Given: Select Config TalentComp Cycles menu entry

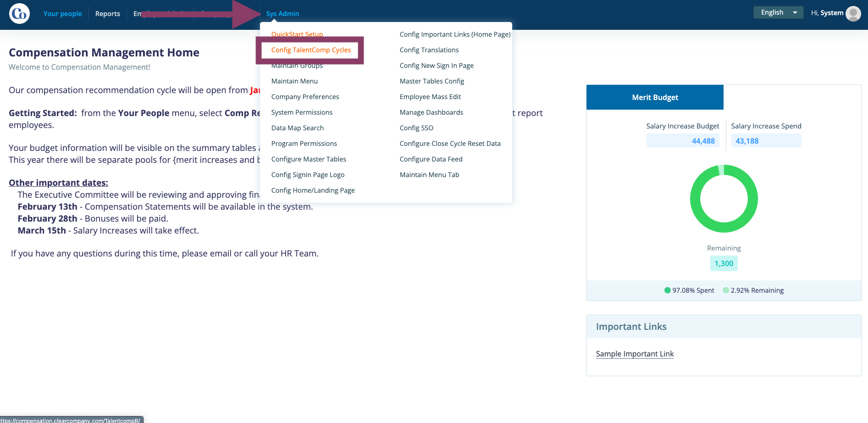Looking at the screenshot, I should (311, 50).
